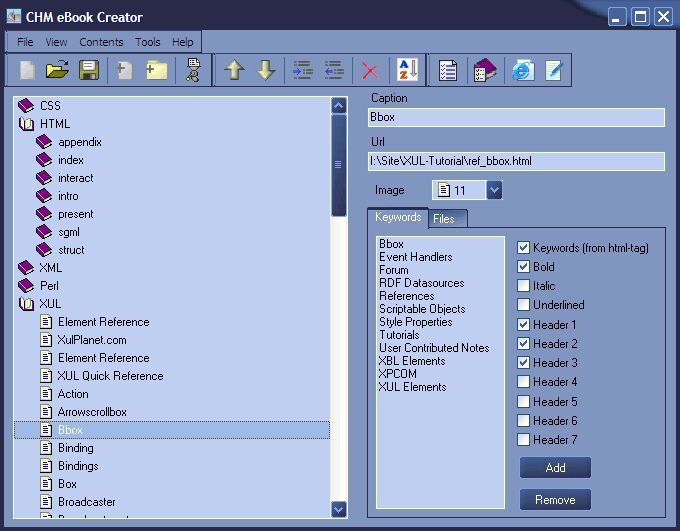Select the Bindings tree item
The height and width of the screenshot is (531, 680).
[78, 466]
